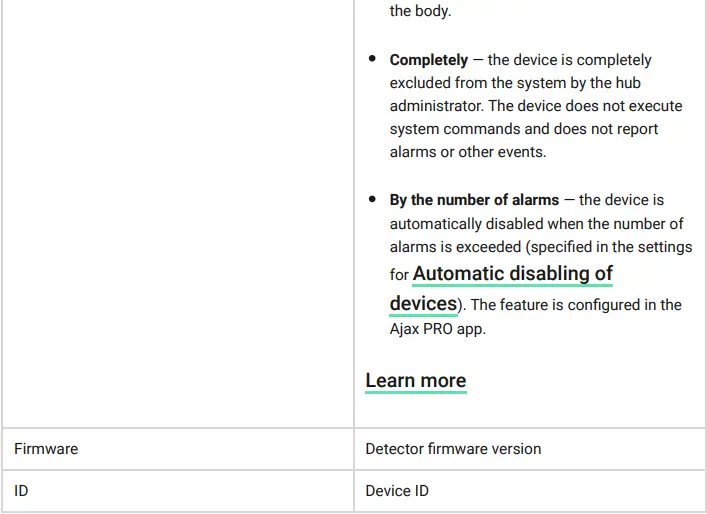Image resolution: width=707 pixels, height=514 pixels.
Task: Click "the body." text at the top
Action: point(420,12)
